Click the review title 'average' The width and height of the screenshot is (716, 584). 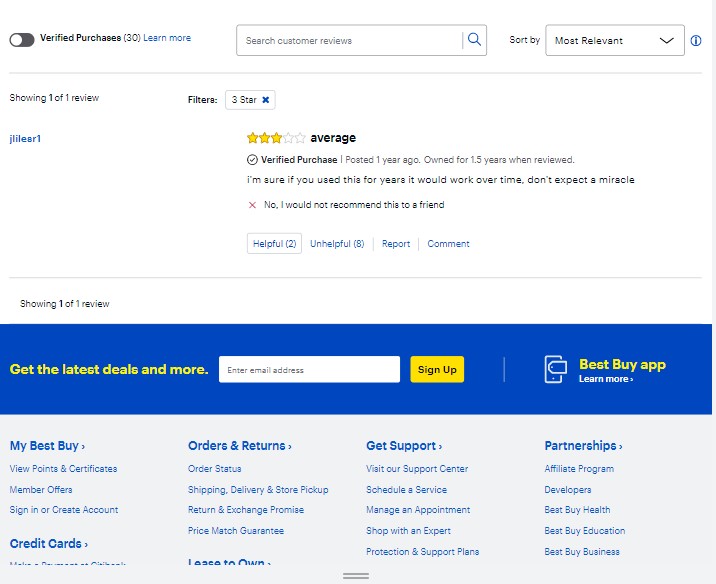tap(333, 137)
